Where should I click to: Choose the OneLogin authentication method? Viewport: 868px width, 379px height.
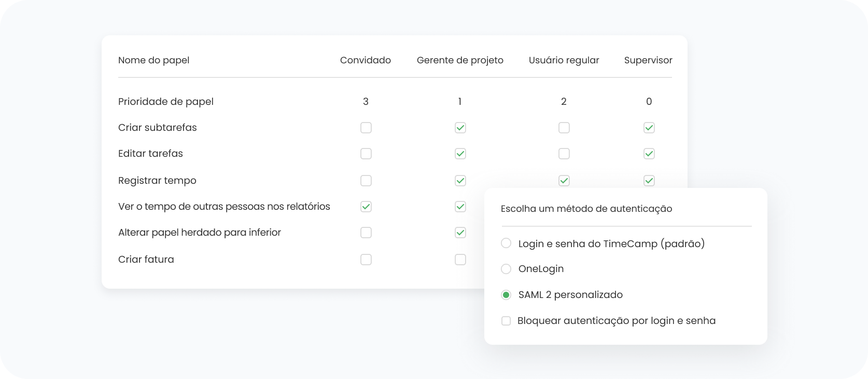[506, 269]
